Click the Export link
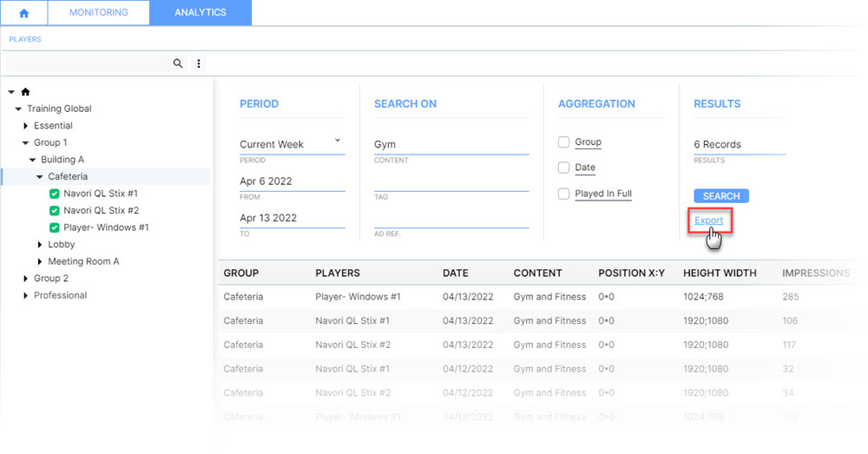The height and width of the screenshot is (454, 868). (708, 220)
